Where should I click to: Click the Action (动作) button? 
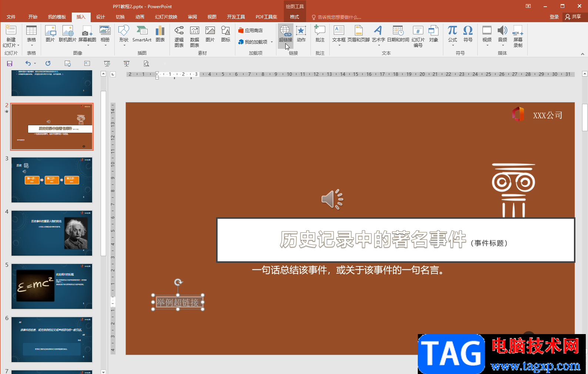pos(301,34)
